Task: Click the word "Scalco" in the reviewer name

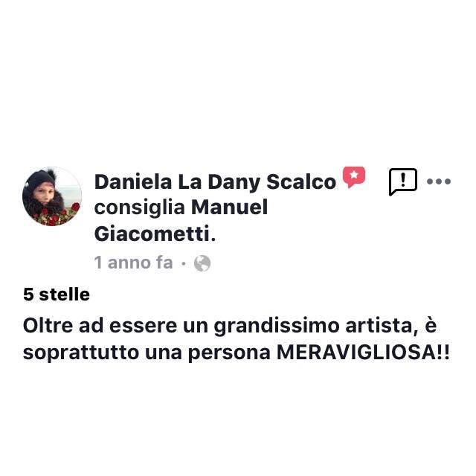Action: pyautogui.click(x=301, y=182)
